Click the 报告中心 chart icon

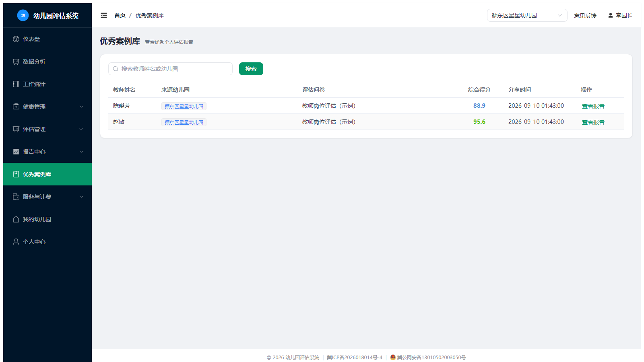[16, 152]
